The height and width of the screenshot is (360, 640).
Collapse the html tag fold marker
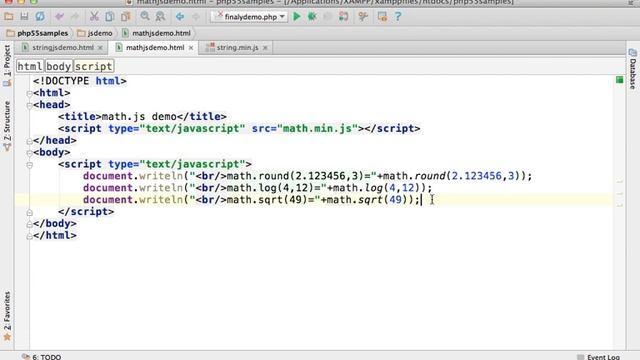(x=29, y=93)
